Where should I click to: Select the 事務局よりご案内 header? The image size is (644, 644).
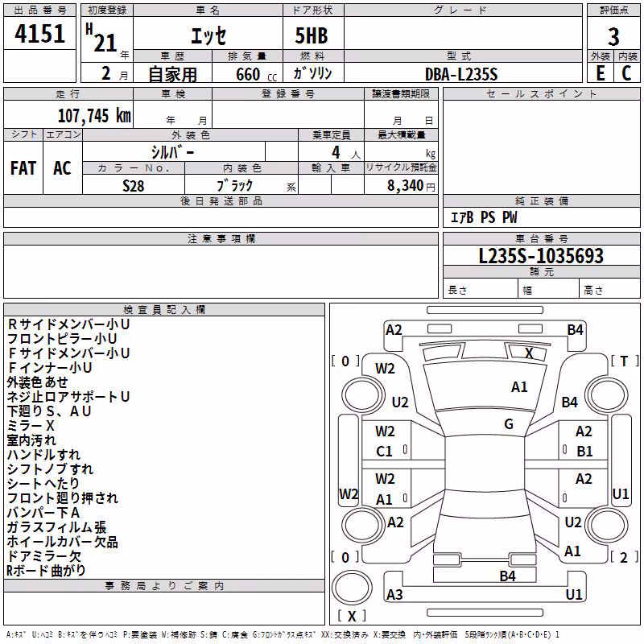[164, 586]
